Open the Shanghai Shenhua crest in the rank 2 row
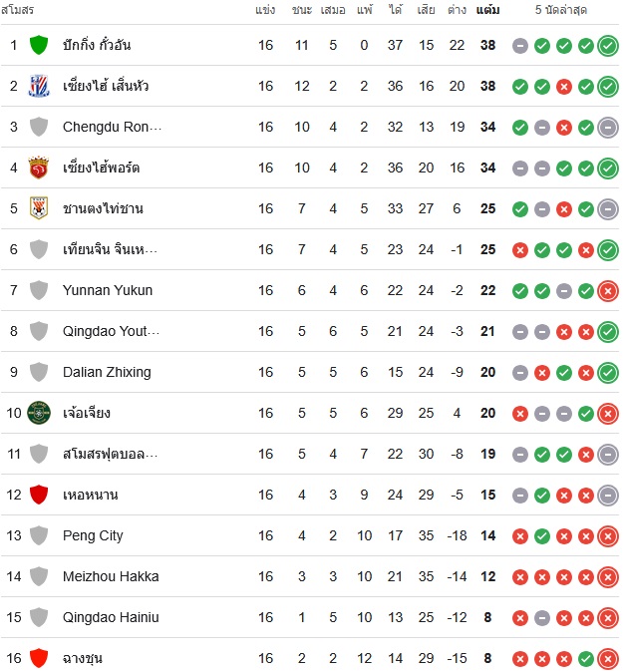The height and width of the screenshot is (672, 624). click(x=39, y=86)
